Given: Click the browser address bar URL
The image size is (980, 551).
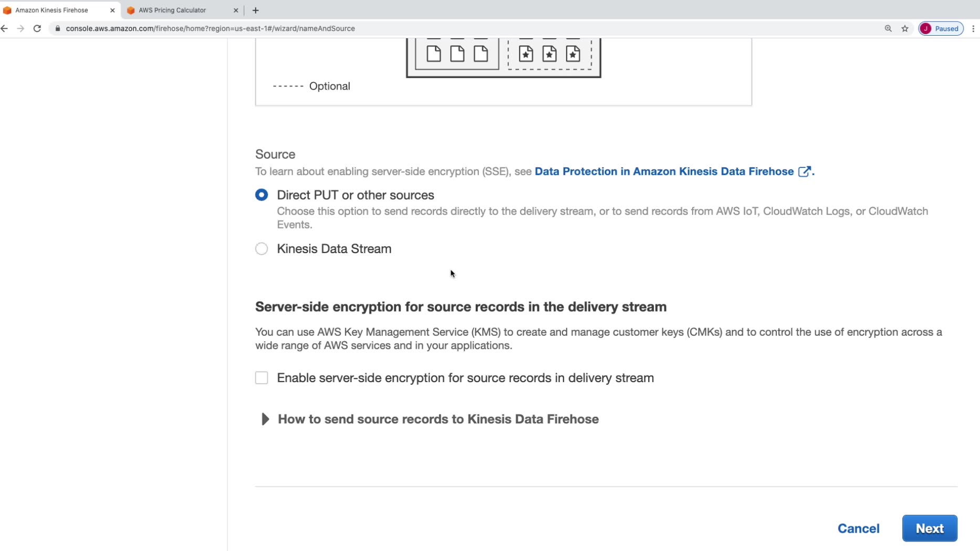Looking at the screenshot, I should (x=210, y=28).
